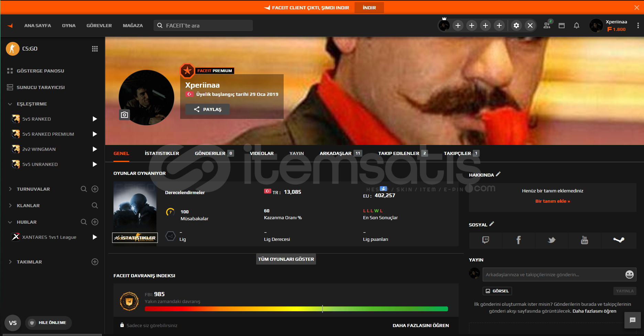Click the İNDİR banner button
The height and width of the screenshot is (336, 644).
click(x=369, y=8)
